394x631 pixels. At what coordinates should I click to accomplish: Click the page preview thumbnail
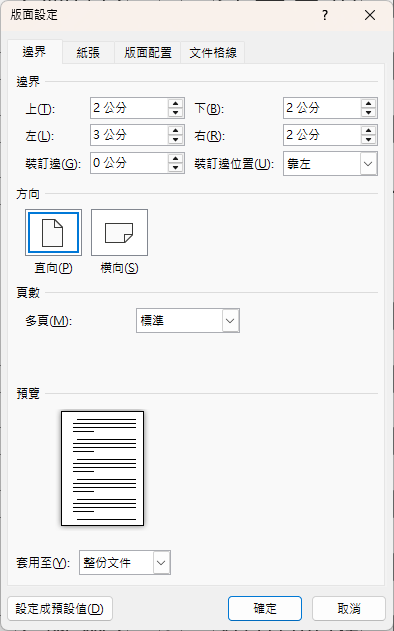pos(103,468)
